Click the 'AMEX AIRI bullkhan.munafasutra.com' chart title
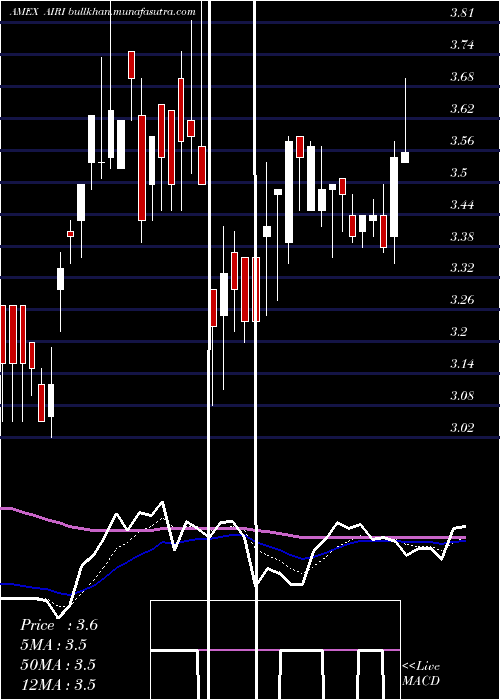Image resolution: width=500 pixels, height=700 pixels. [x=103, y=12]
